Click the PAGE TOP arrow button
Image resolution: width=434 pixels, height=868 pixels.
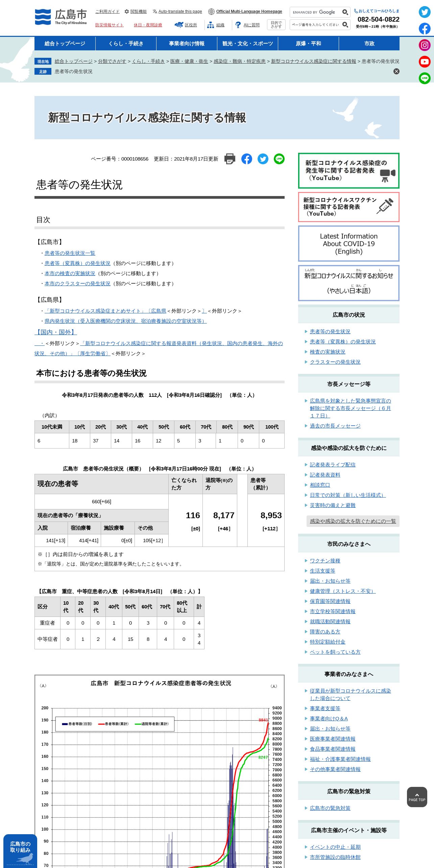417,797
